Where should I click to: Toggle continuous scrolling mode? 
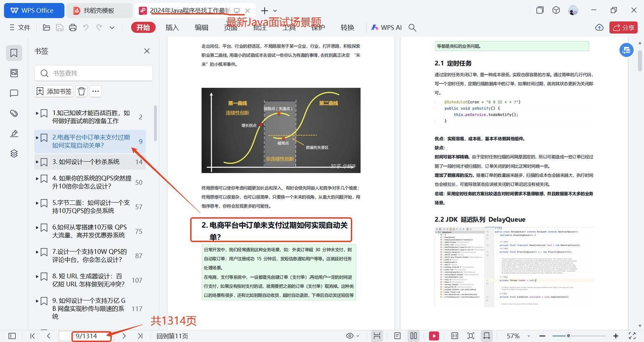(x=377, y=336)
